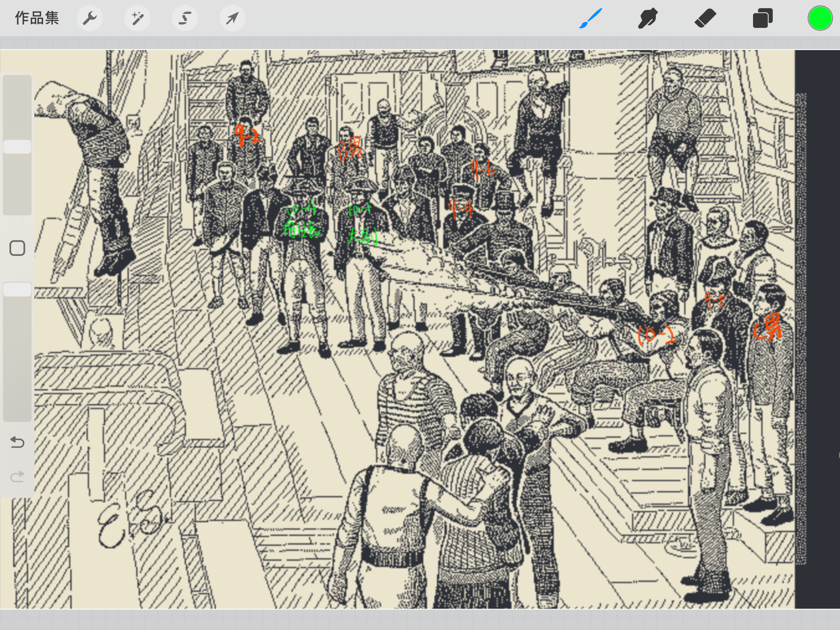The height and width of the screenshot is (630, 840).
Task: Open the 作品集 gallery
Action: [37, 18]
